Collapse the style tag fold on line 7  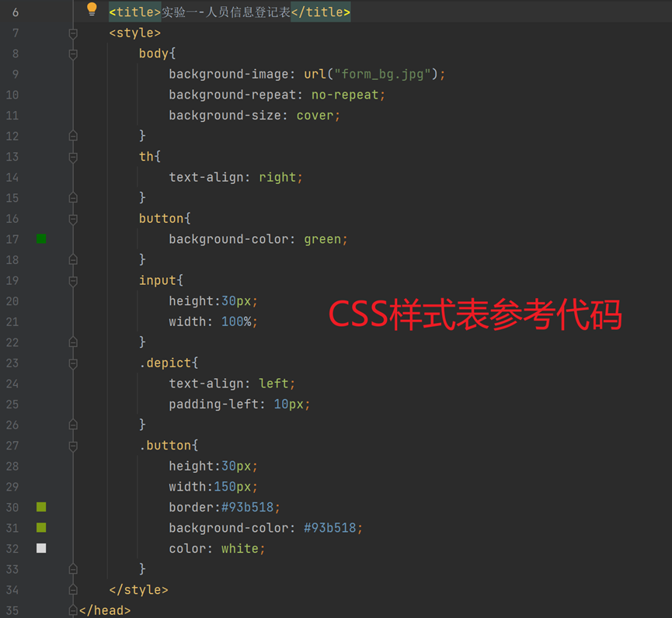coord(73,33)
